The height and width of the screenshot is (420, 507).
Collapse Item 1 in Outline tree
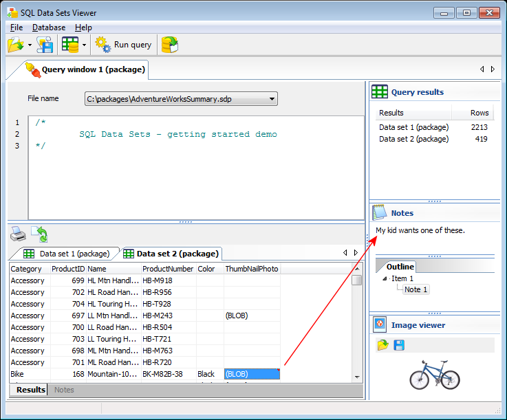click(385, 278)
